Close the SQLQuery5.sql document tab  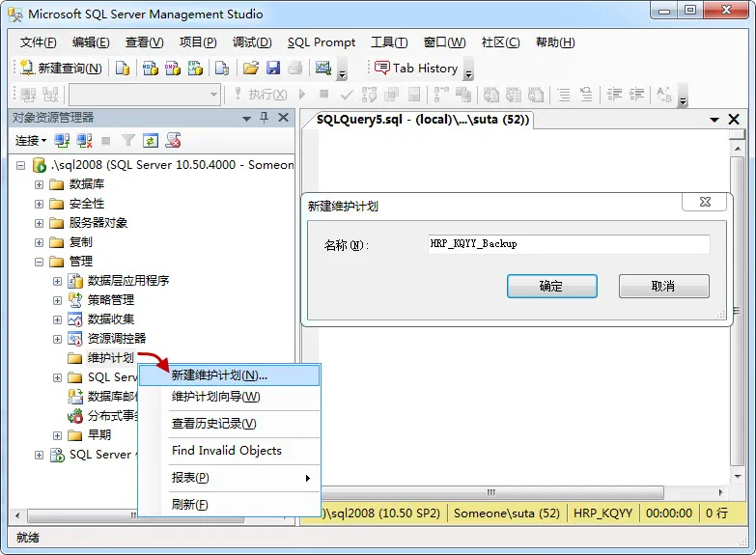(x=734, y=120)
